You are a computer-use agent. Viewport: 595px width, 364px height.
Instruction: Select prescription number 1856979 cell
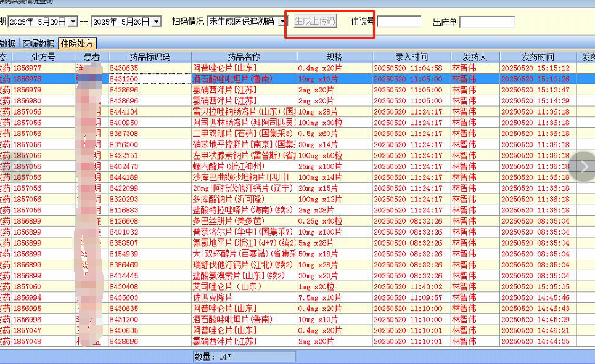pyautogui.click(x=43, y=90)
